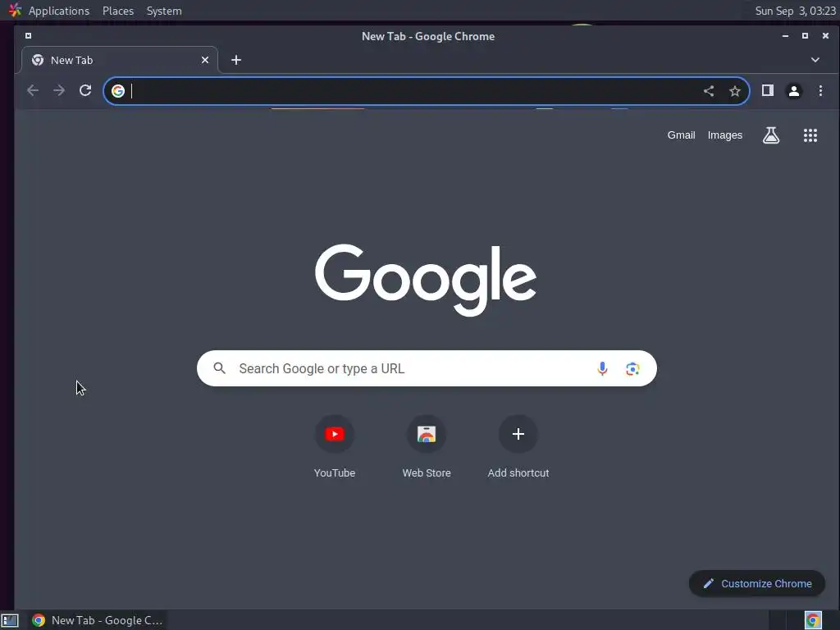Click the Chrome icon in the bottom-right tray
The width and height of the screenshot is (840, 630).
(813, 620)
